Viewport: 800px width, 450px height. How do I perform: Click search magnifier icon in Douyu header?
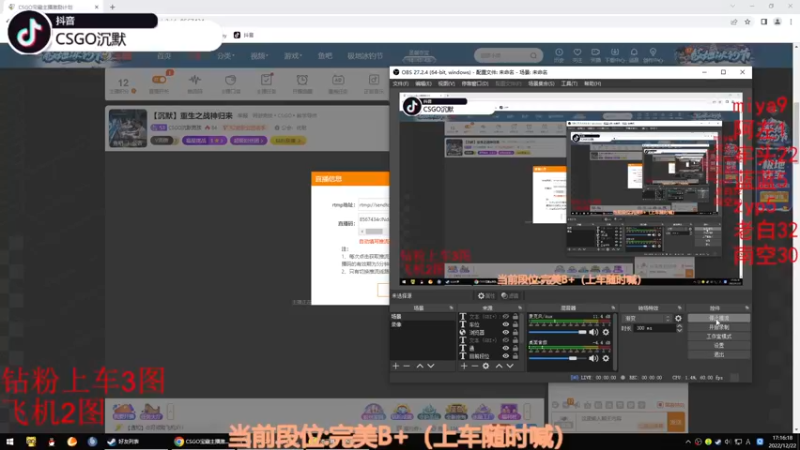pyautogui.click(x=534, y=55)
